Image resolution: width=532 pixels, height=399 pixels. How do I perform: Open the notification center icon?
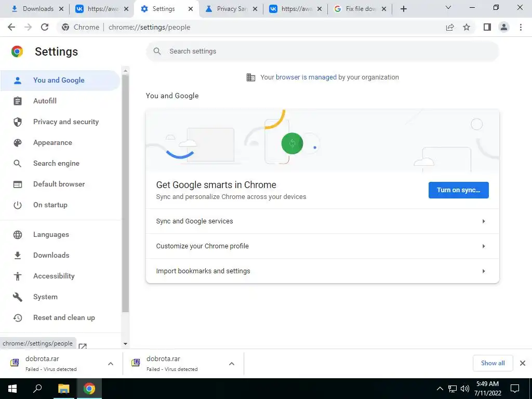pyautogui.click(x=515, y=389)
